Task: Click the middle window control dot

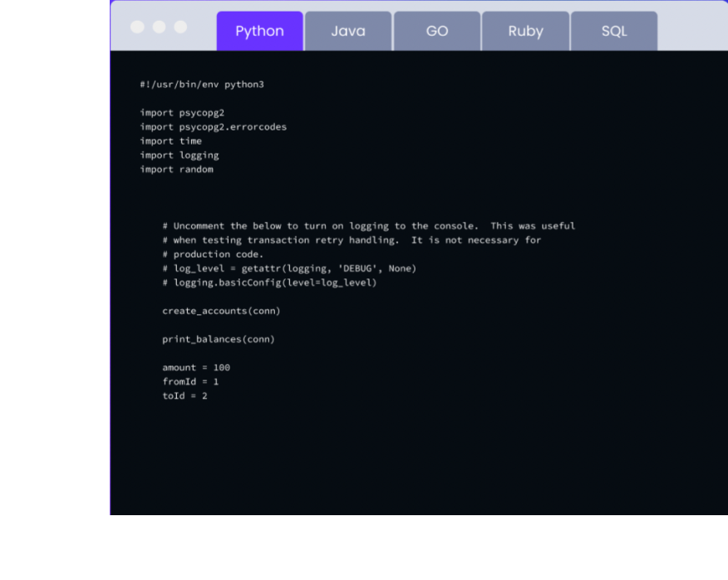Action: coord(159,27)
